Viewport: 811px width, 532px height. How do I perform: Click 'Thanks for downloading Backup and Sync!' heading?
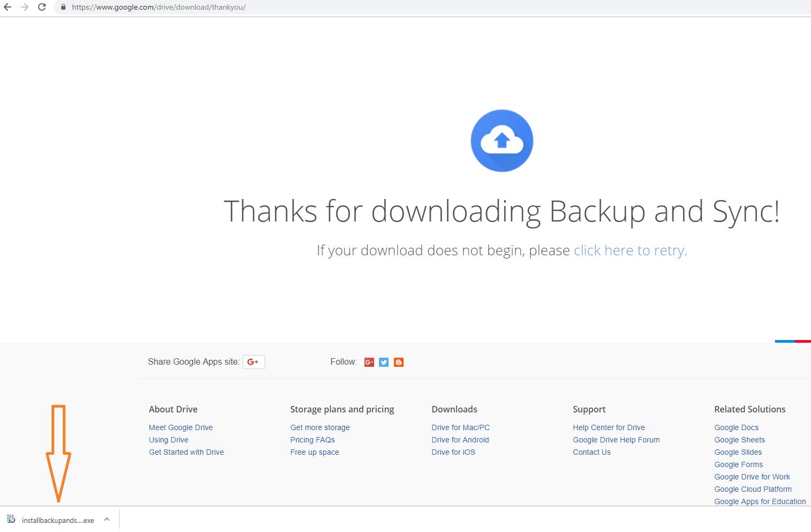click(x=501, y=211)
